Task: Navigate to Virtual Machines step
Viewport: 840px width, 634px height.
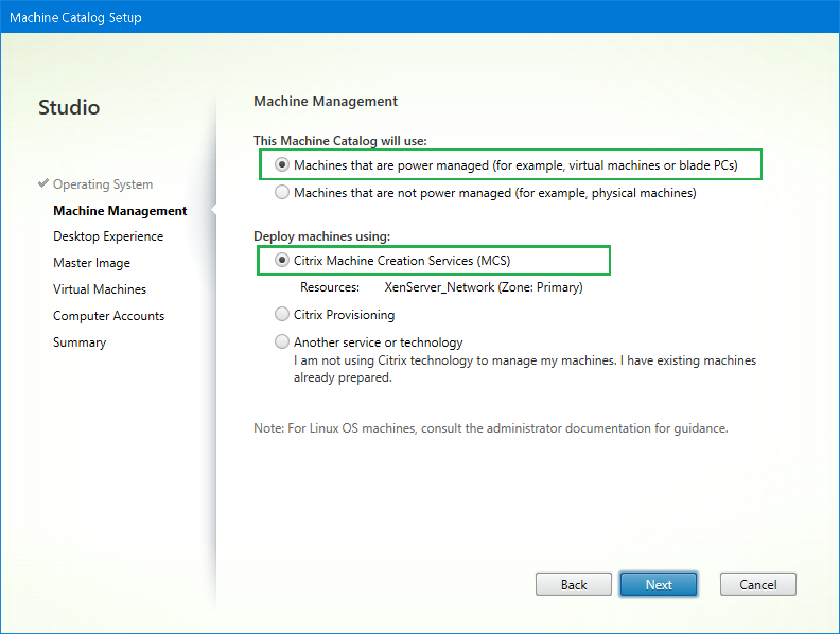Action: pyautogui.click(x=100, y=289)
